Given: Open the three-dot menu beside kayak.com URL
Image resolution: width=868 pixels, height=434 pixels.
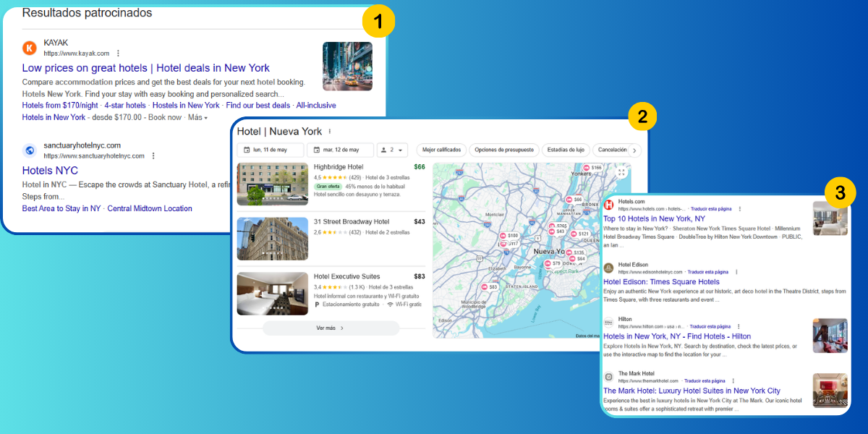Looking at the screenshot, I should 119,54.
